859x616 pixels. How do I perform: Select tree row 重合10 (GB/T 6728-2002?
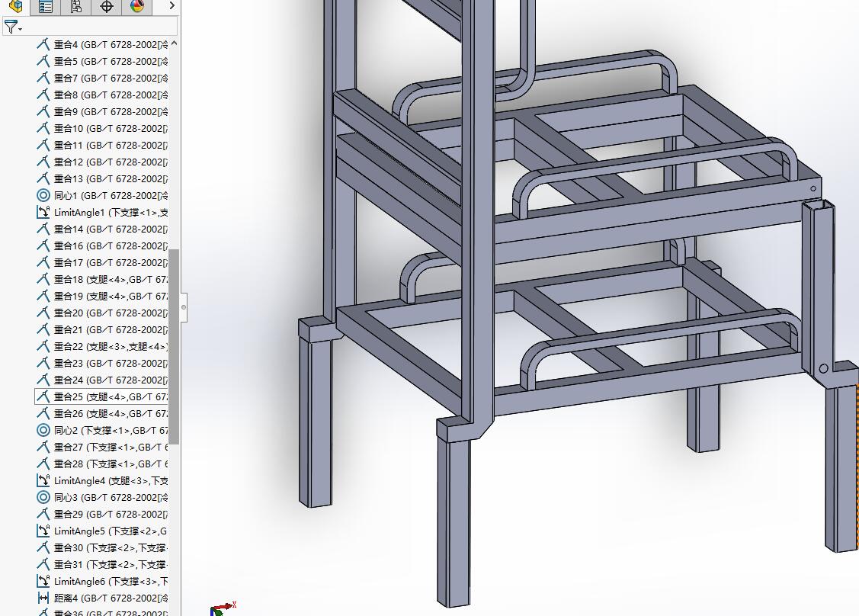pos(102,128)
